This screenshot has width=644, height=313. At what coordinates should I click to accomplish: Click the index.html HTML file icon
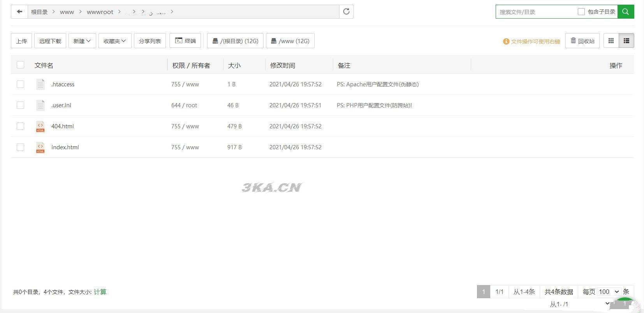coord(40,147)
